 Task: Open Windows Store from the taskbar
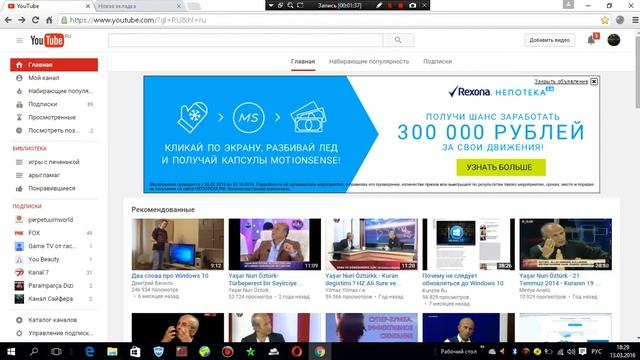(x=135, y=351)
